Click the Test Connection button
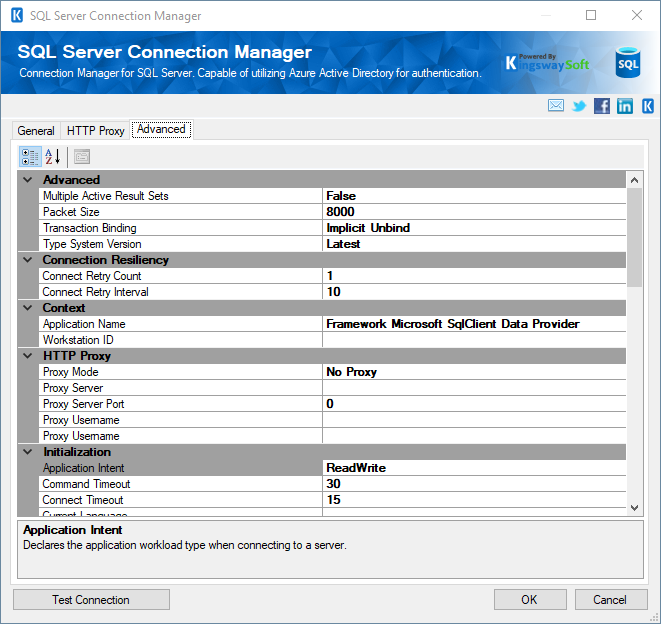This screenshot has height=624, width=661. [91, 600]
